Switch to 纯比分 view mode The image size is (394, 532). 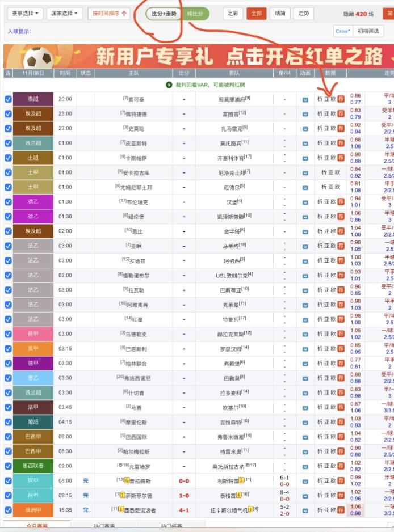pos(195,14)
